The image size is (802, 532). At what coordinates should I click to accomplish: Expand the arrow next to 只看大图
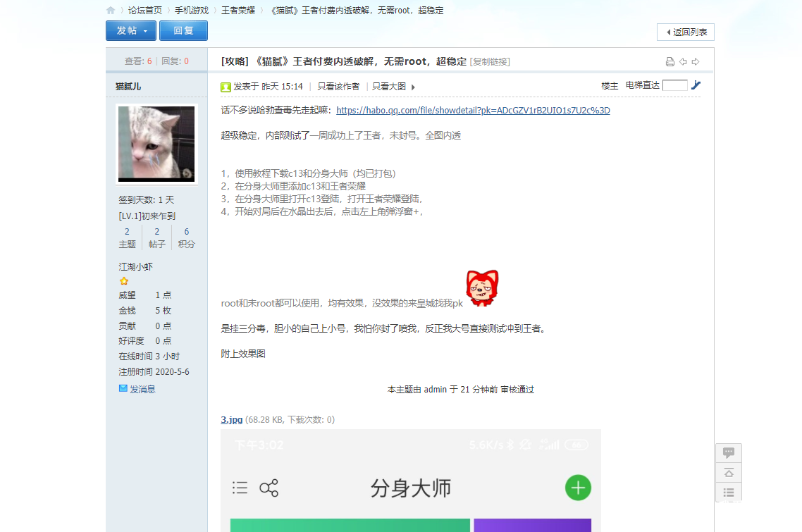(413, 87)
